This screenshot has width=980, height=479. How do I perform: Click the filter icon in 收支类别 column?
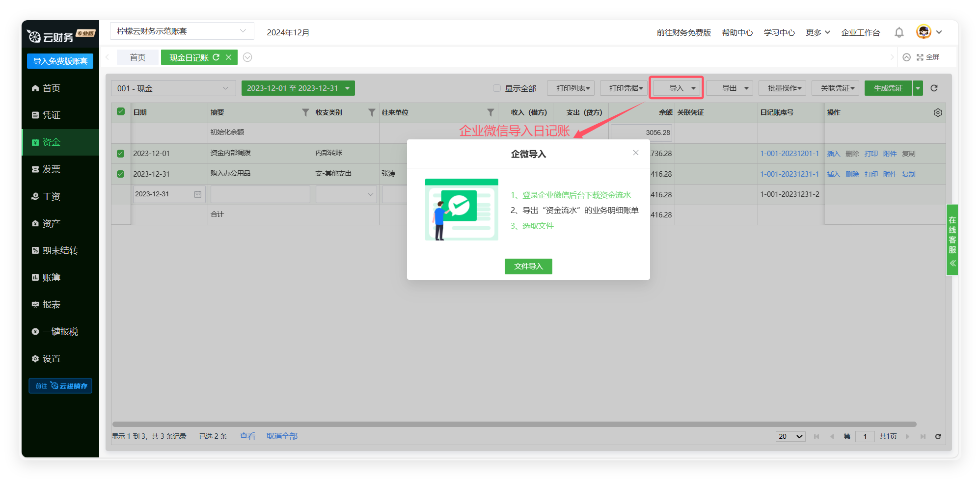[372, 113]
